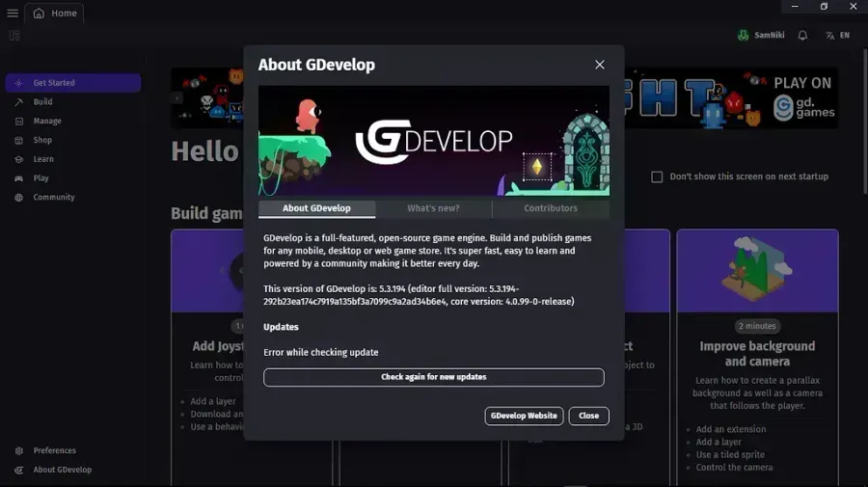Image resolution: width=868 pixels, height=487 pixels.
Task: Go to the Learn section icon
Action: (19, 159)
